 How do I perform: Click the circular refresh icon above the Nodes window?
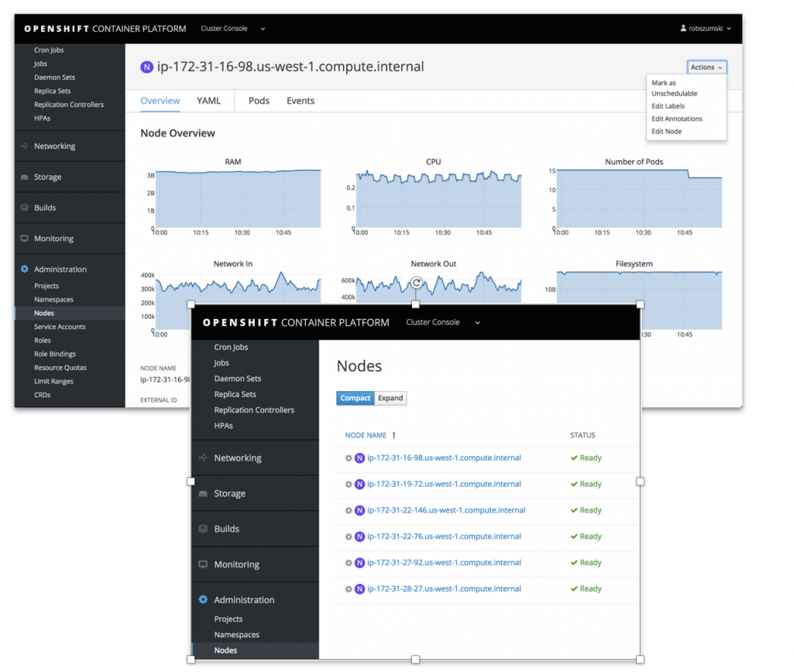click(416, 283)
